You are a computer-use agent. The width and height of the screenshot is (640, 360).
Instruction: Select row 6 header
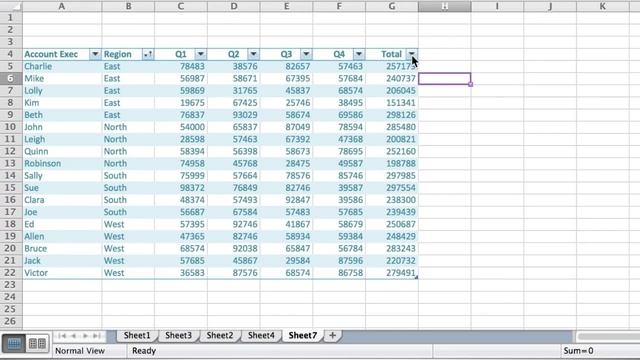(11, 78)
